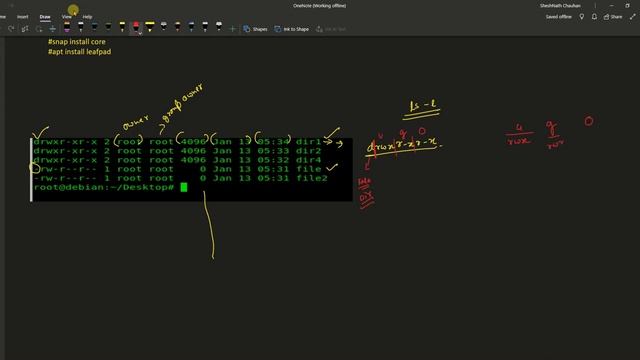Select the blue-tipped pen

tap(191, 27)
